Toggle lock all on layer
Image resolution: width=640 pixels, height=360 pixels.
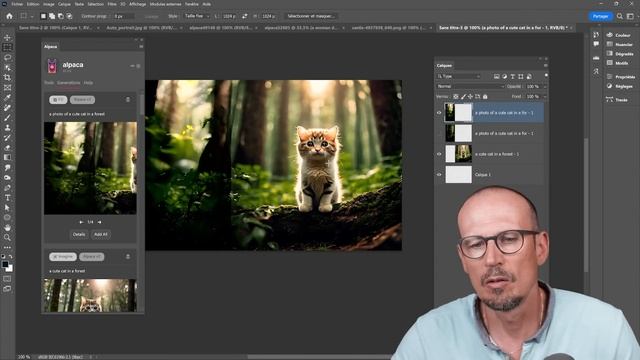coord(485,97)
